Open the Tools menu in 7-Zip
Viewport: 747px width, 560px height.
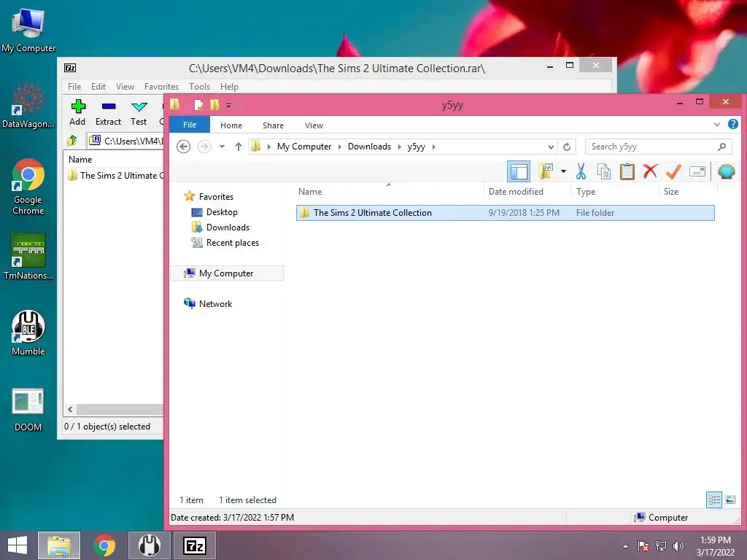pos(199,87)
